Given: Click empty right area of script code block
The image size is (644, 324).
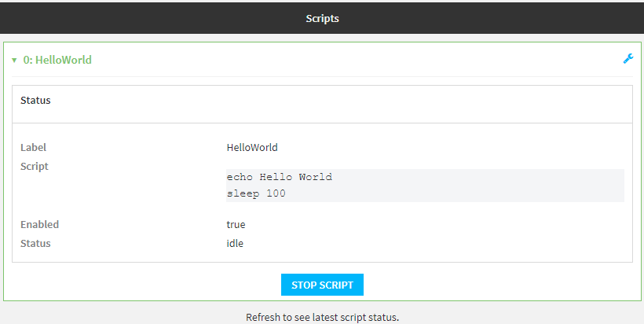Looking at the screenshot, I should pos(487,186).
